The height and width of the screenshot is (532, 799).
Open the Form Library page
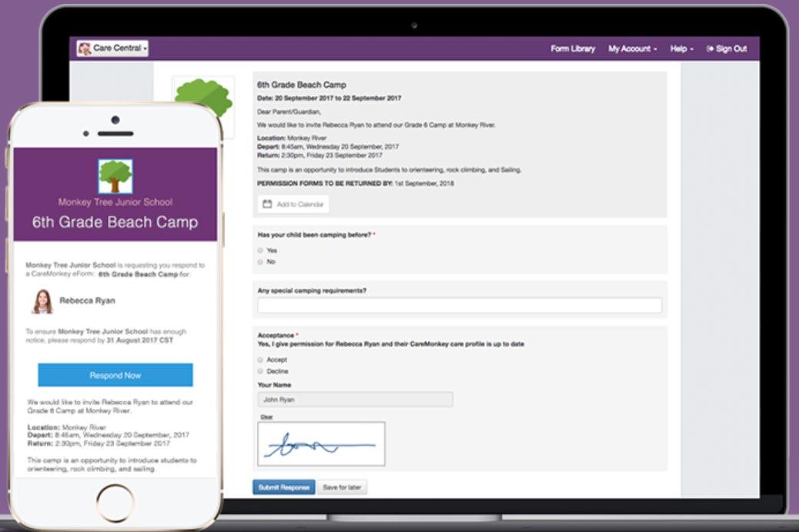[x=573, y=49]
